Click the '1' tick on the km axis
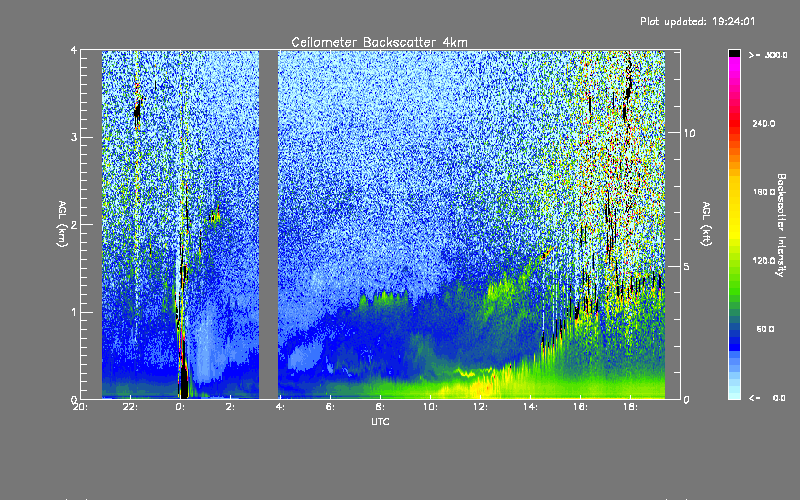Screen dimensions: 800x500 pyautogui.click(x=74, y=312)
